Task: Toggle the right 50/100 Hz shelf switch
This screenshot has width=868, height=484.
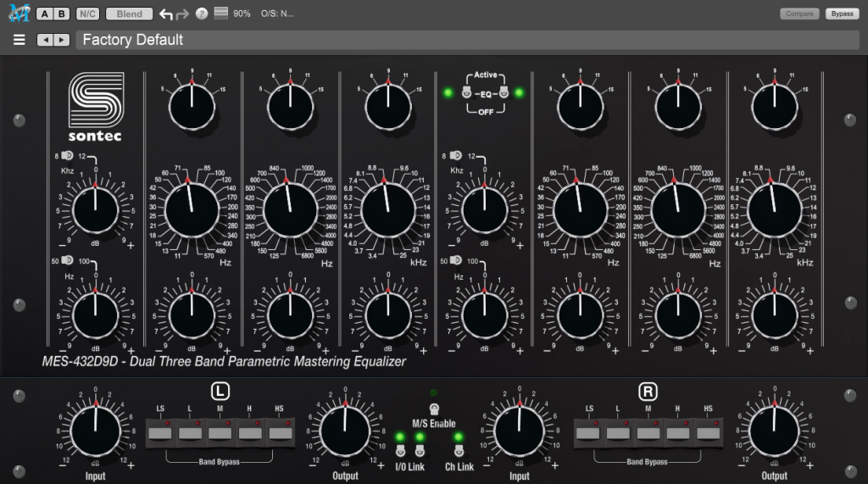Action: [456, 260]
